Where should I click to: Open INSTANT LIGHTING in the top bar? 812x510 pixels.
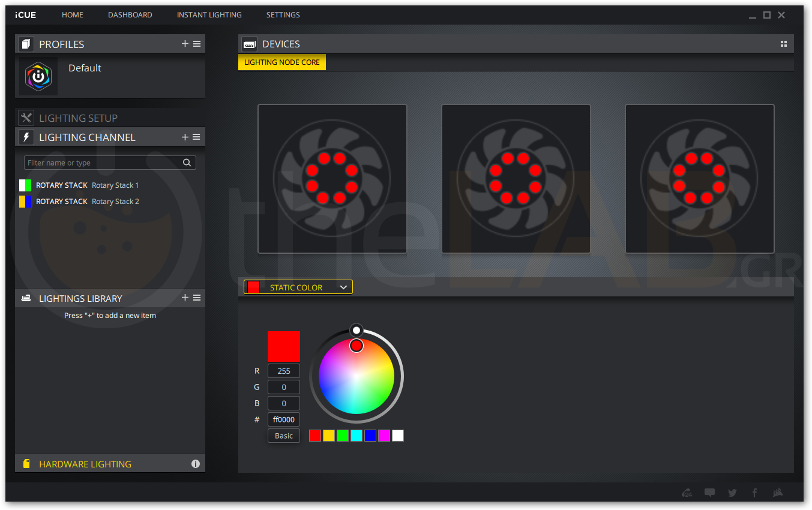click(209, 15)
